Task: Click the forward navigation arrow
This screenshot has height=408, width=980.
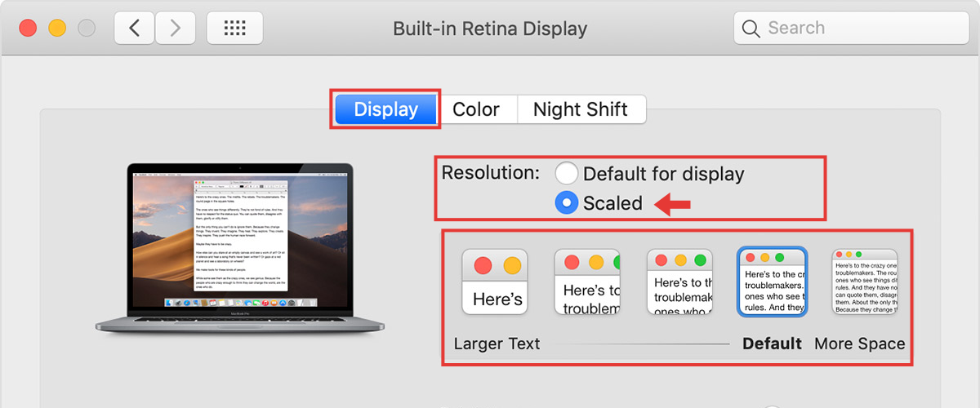Action: 175,29
